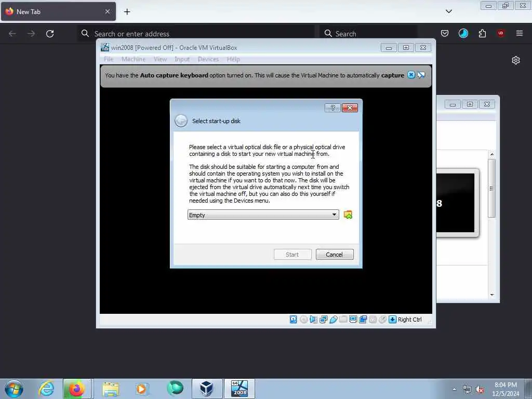The image size is (532, 399).
Task: Open the shared folders indicator in status bar
Action: pos(343,320)
